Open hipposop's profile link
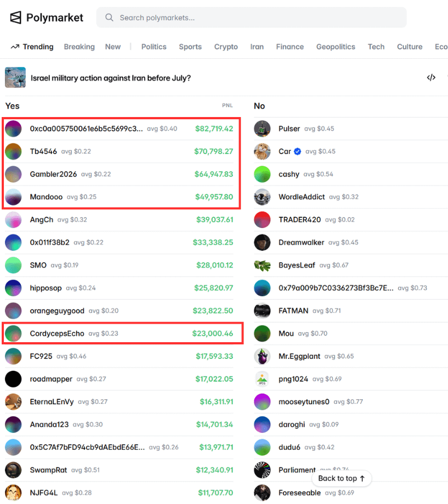 [45, 288]
